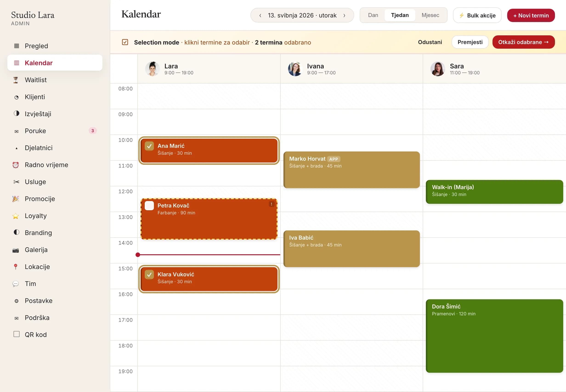Click the lightning icon in Bulk akcije

461,15
